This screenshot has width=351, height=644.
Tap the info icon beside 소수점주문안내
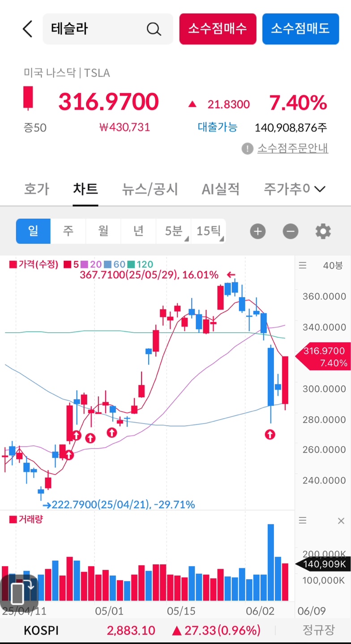(247, 148)
